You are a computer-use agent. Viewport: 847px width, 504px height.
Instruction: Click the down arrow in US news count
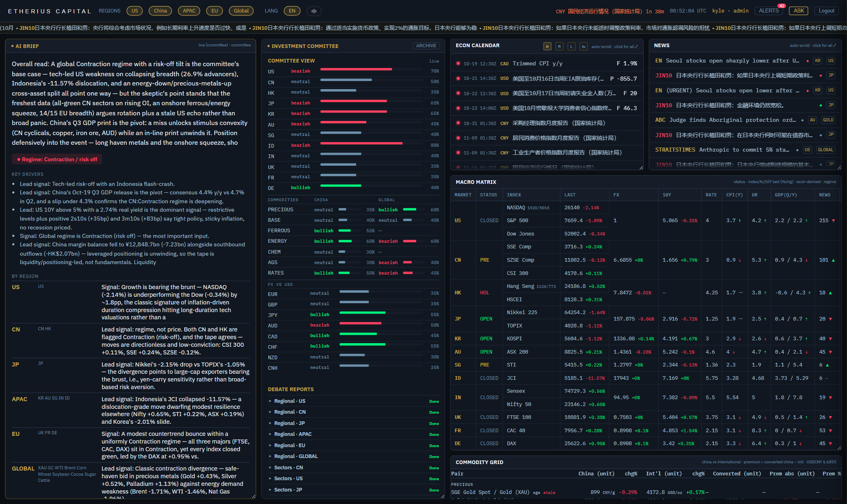click(833, 221)
